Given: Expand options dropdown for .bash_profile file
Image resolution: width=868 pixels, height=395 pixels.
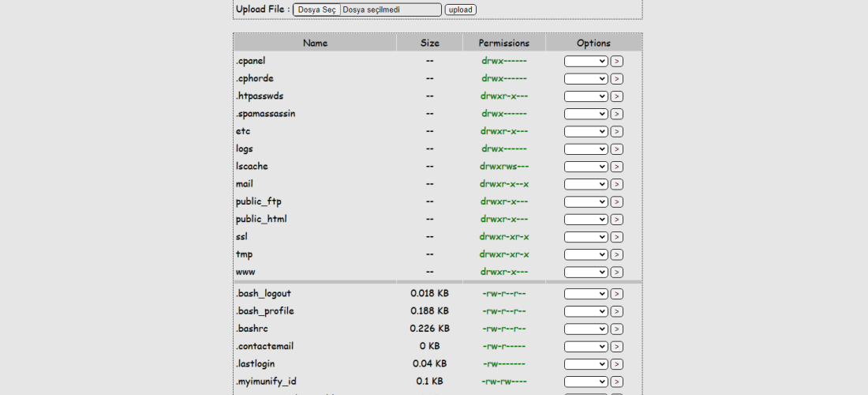Looking at the screenshot, I should [x=586, y=312].
